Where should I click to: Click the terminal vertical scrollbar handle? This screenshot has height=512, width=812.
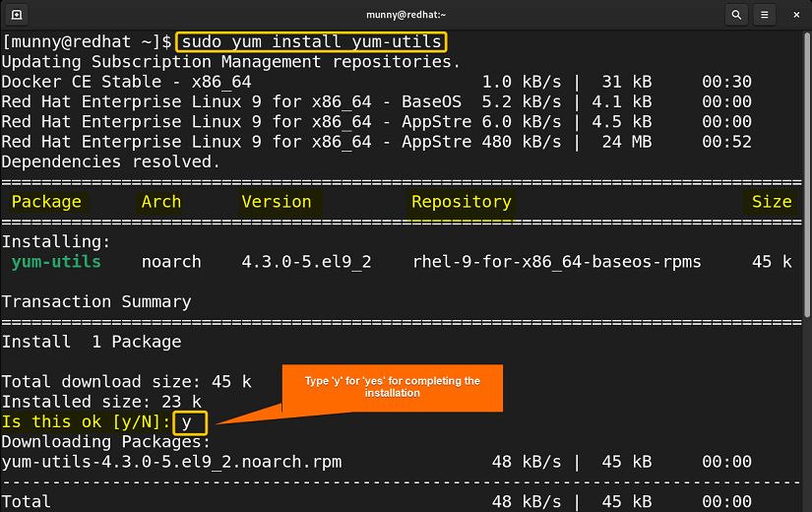(x=807, y=174)
